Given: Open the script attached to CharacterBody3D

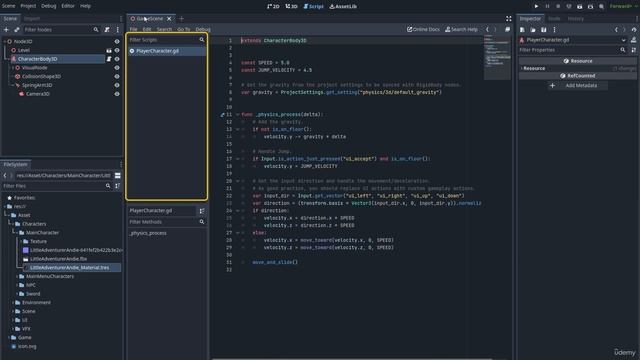Looking at the screenshot, I should (x=109, y=59).
